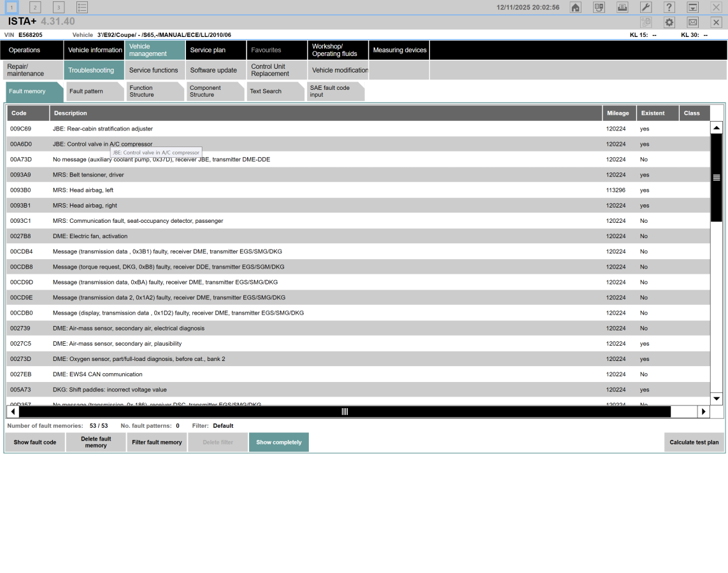Switch to session 2 box
The image size is (728, 573).
[x=35, y=8]
